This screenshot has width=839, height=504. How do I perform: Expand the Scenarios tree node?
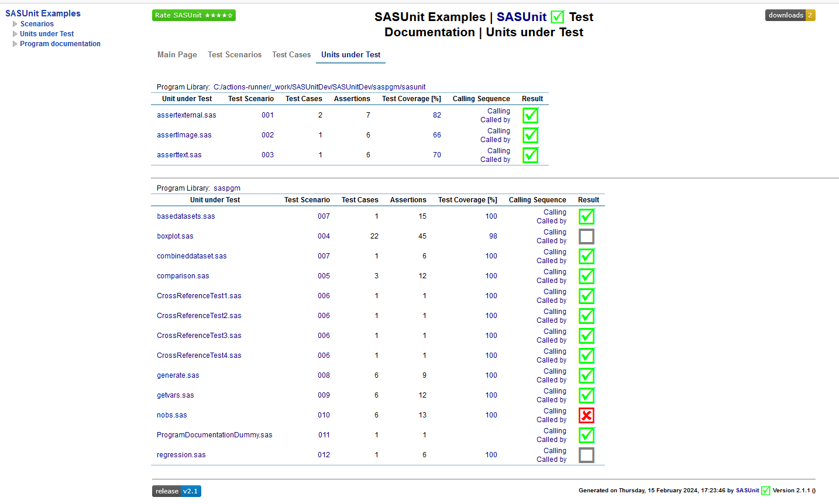[x=15, y=24]
